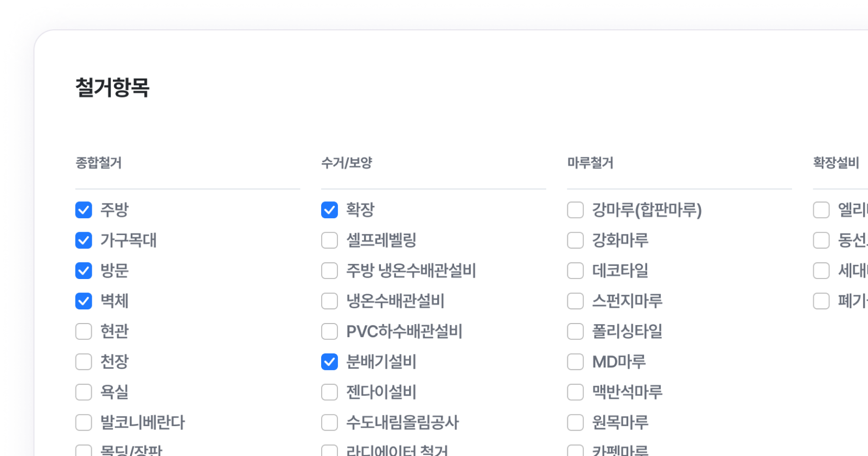Uncheck the 확장 checkbox
868x456 pixels.
[329, 210]
